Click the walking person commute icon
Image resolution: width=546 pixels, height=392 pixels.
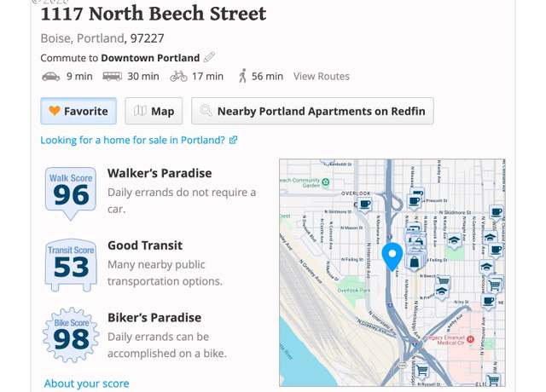point(242,76)
